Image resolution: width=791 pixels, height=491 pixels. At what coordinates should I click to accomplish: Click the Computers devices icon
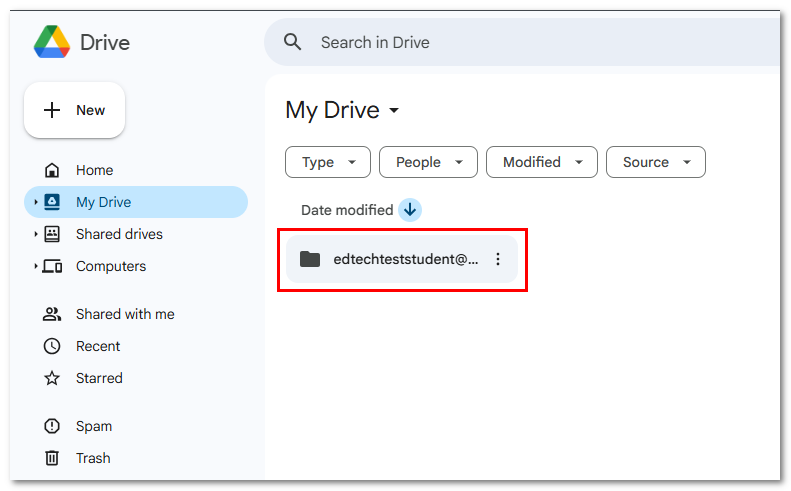coord(52,266)
